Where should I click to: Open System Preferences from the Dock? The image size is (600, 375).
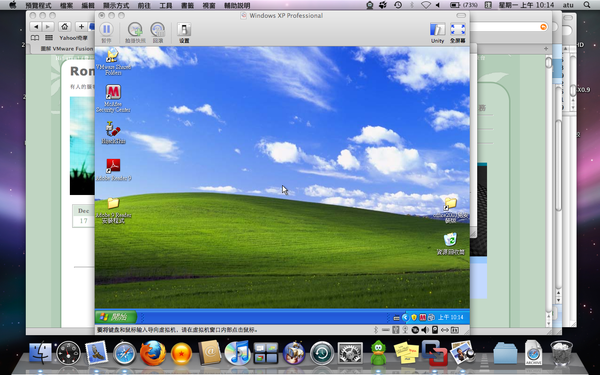tap(350, 352)
